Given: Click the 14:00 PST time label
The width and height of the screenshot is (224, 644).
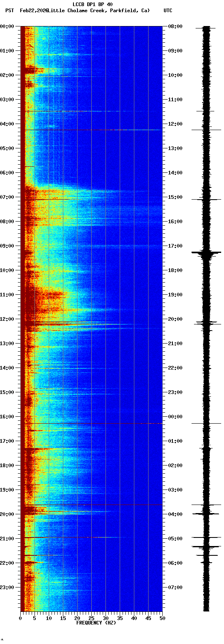Looking at the screenshot, I should tap(7, 368).
